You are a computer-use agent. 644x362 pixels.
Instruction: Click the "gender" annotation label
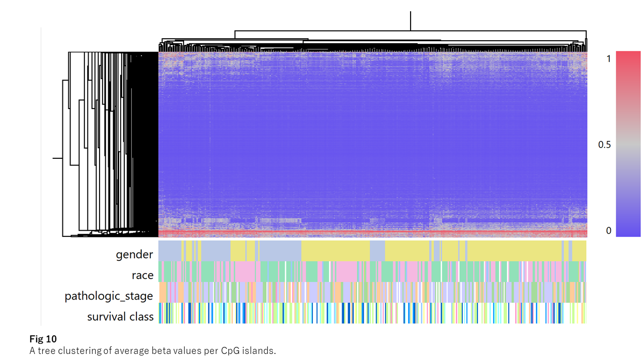[134, 254]
